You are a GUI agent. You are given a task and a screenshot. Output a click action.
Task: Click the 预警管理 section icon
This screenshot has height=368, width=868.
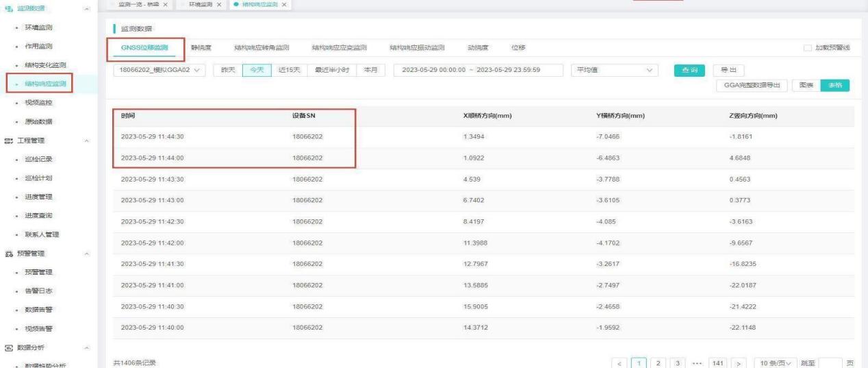pos(6,254)
